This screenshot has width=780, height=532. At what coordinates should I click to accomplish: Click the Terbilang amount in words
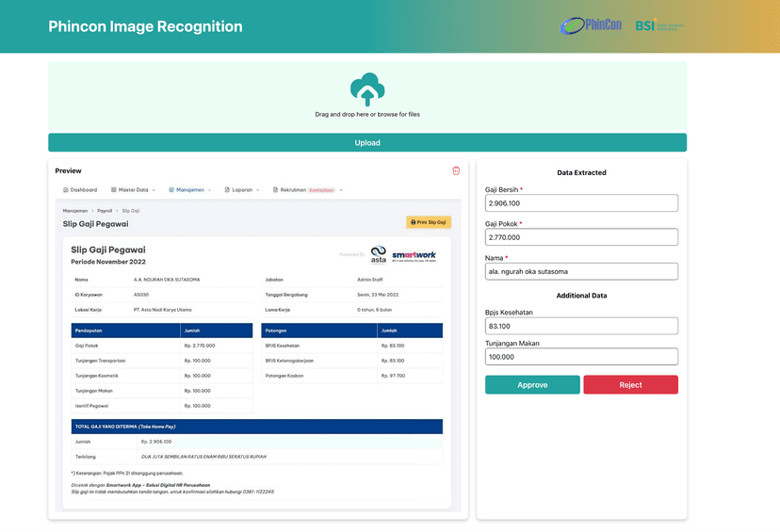(x=203, y=457)
